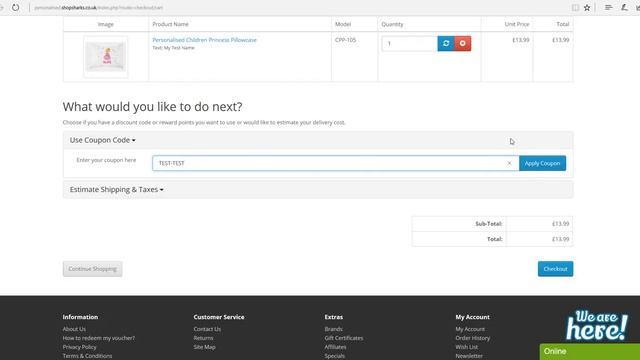
Task: Update cart quantity refresh button
Action: [446, 43]
